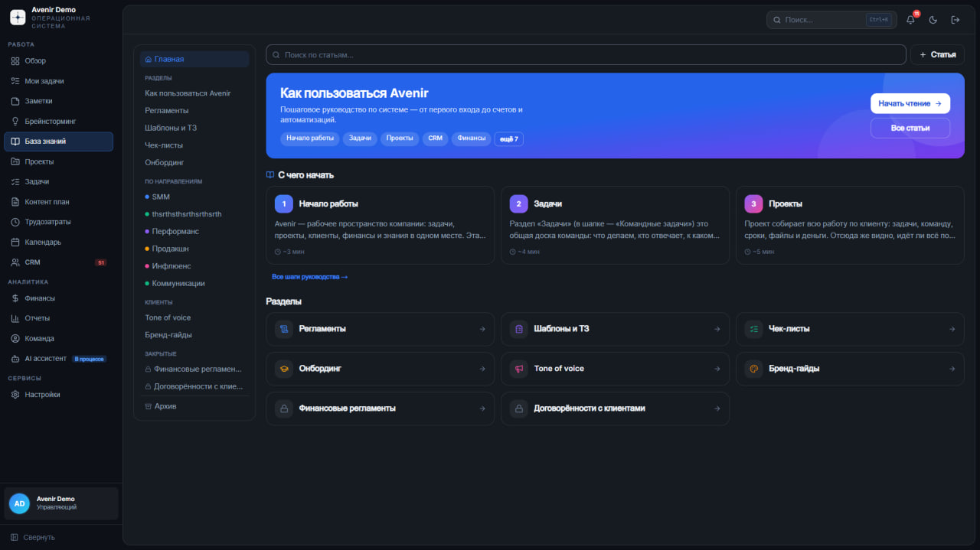Screen dimensions: 980x550
Task: Open Архив in knowledge nav
Action: [x=194, y=406]
